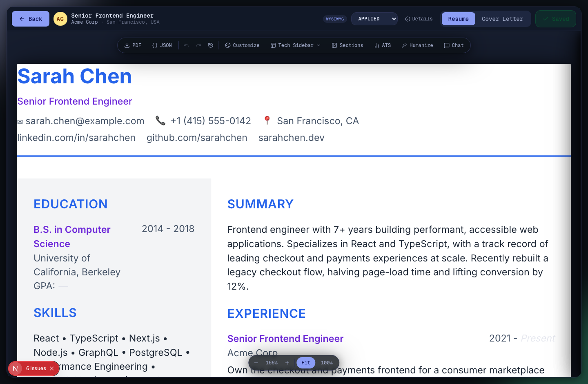The height and width of the screenshot is (384, 588).
Task: Expand the Tech Sidebar template dropdown
Action: tap(295, 45)
